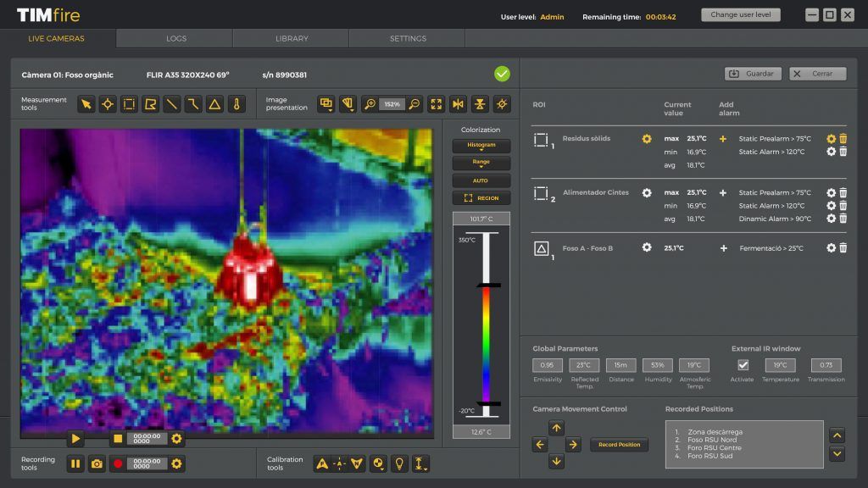Viewport: 868px width, 488px height.
Task: Toggle AUTO colorization mode
Action: (481, 180)
